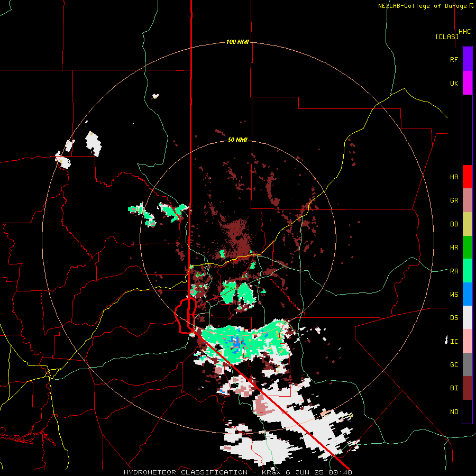The image size is (476, 476).
Task: Click the RF legend label
Action: click(454, 59)
